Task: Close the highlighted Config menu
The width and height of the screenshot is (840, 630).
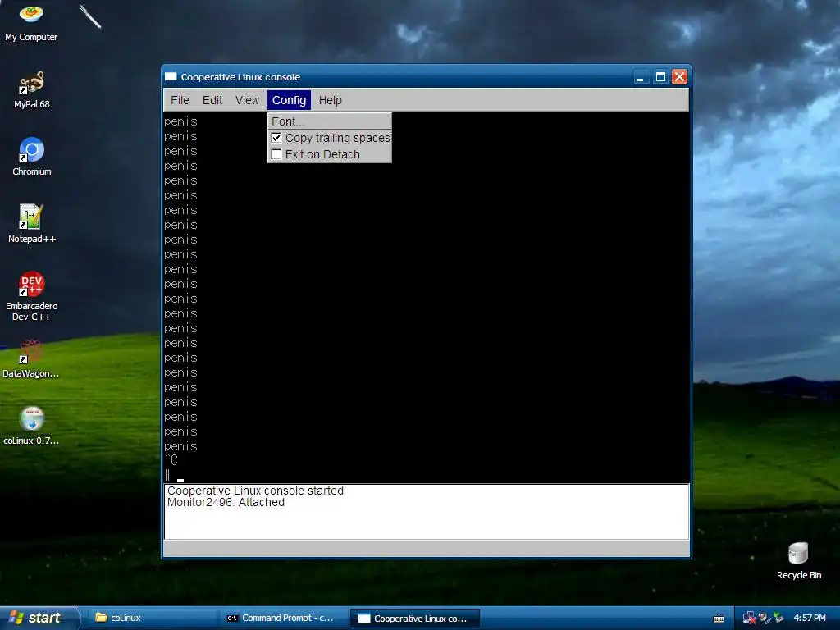Action: (289, 100)
